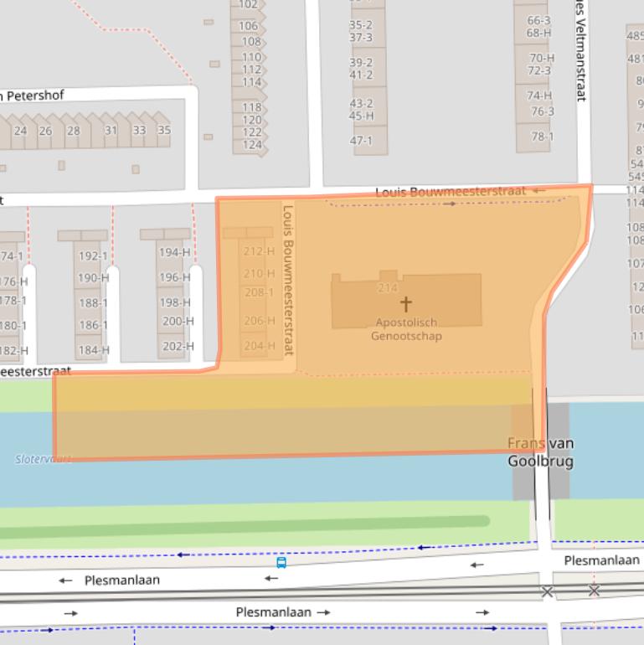Click the Frans van Goolbrug bridge label

pyautogui.click(x=540, y=452)
